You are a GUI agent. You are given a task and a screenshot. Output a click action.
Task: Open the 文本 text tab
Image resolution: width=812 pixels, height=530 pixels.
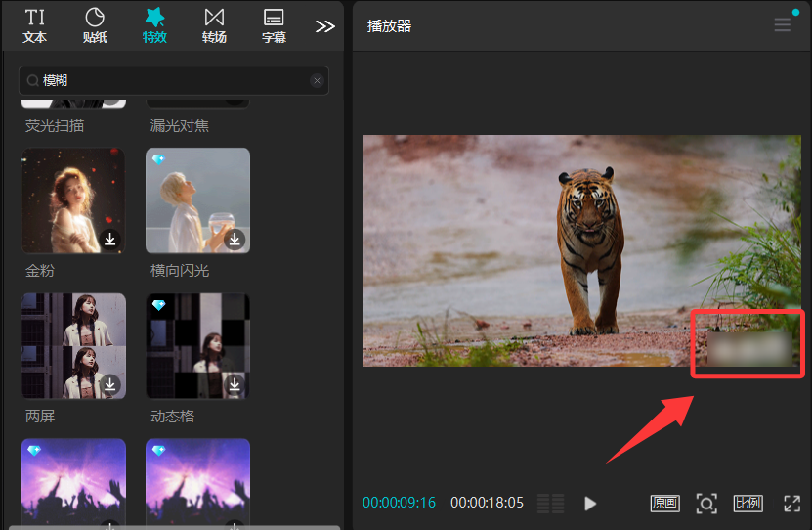click(35, 25)
